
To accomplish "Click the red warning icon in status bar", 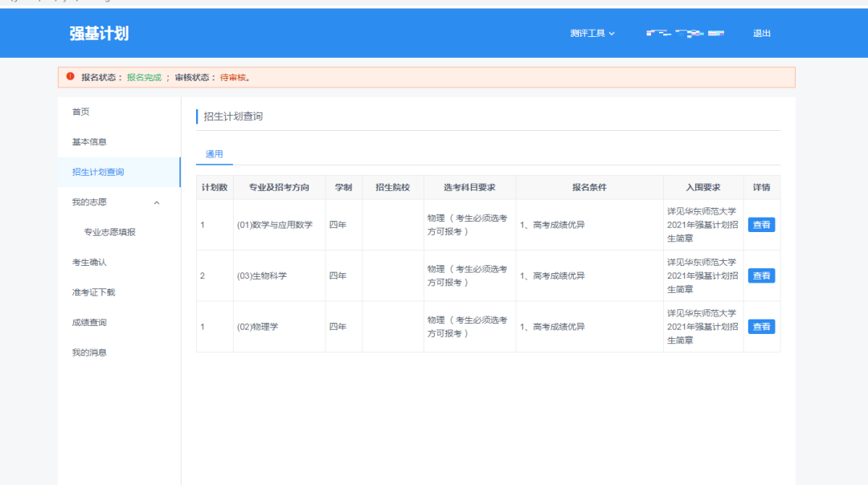I will tap(70, 77).
